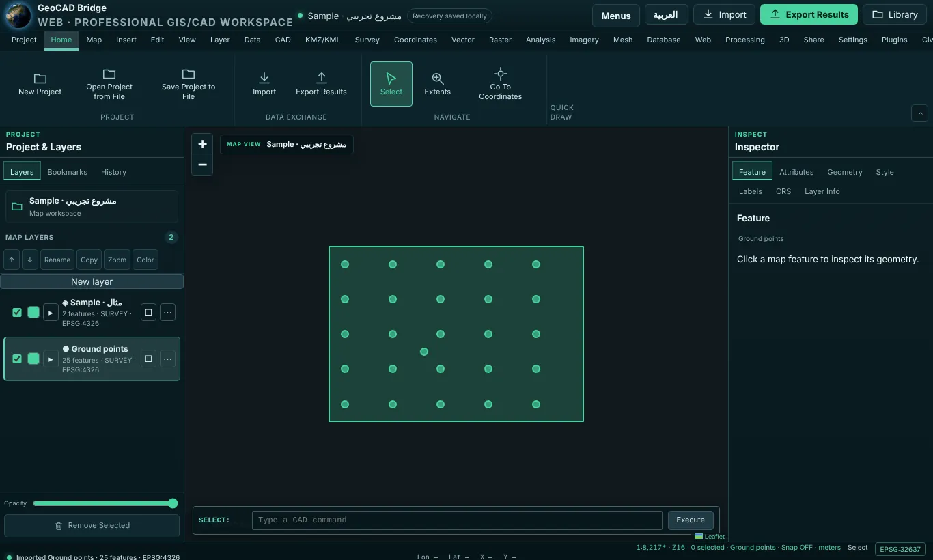Click the Execute command button
This screenshot has height=560, width=933.
tap(691, 520)
